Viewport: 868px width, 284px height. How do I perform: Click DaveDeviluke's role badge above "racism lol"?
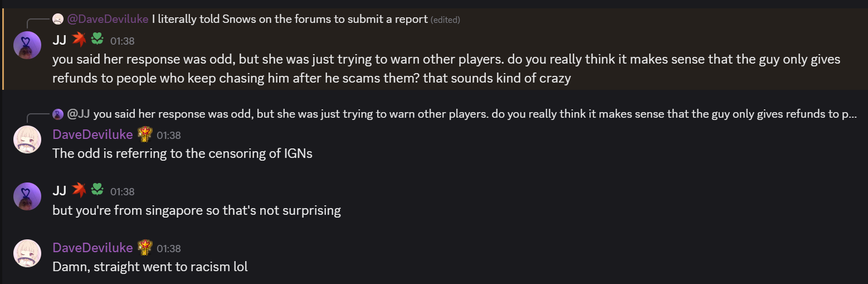click(x=145, y=247)
